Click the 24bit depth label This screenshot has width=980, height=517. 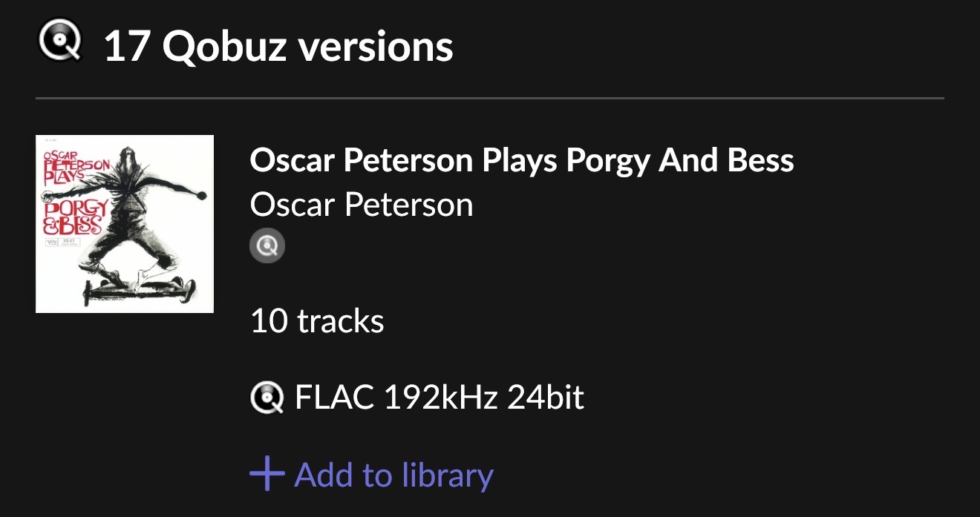[546, 398]
